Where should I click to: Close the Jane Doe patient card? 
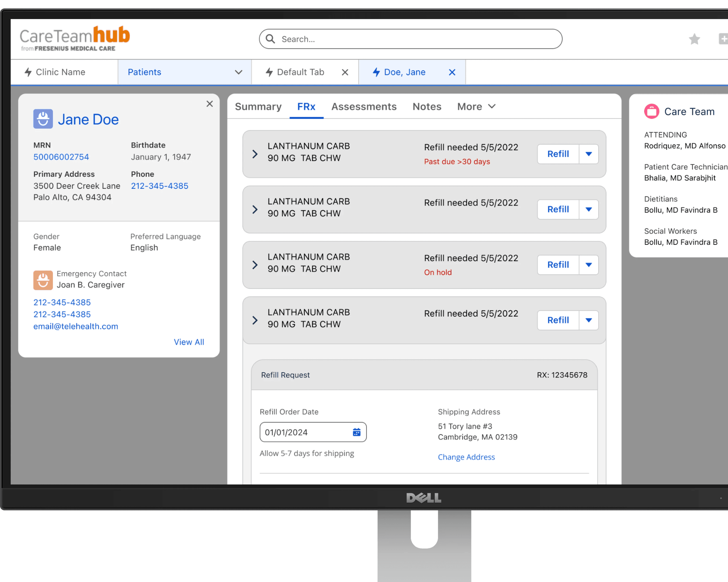210,104
